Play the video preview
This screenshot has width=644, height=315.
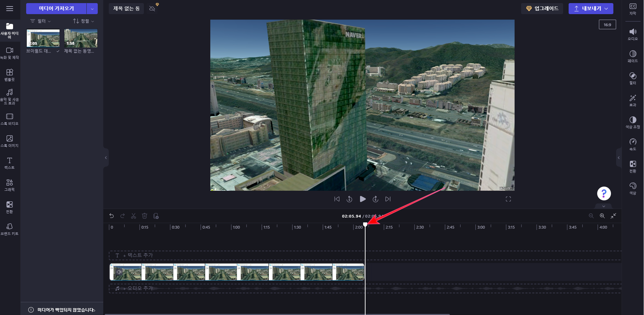click(362, 199)
